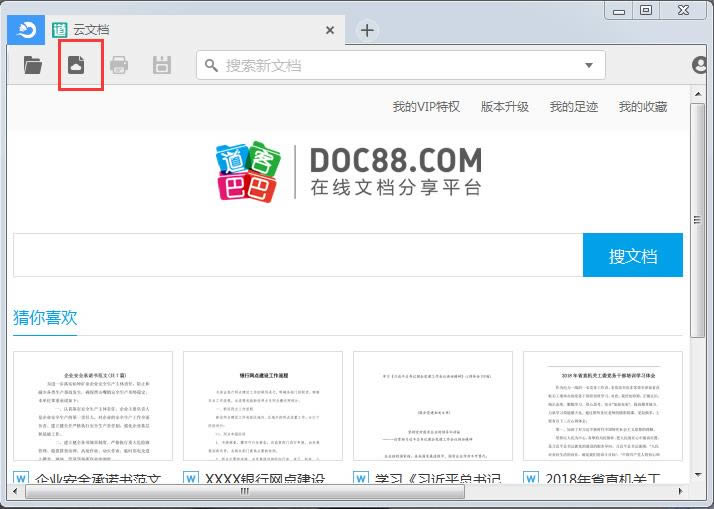Image resolution: width=714 pixels, height=509 pixels.
Task: Click the printer icon
Action: [119, 65]
